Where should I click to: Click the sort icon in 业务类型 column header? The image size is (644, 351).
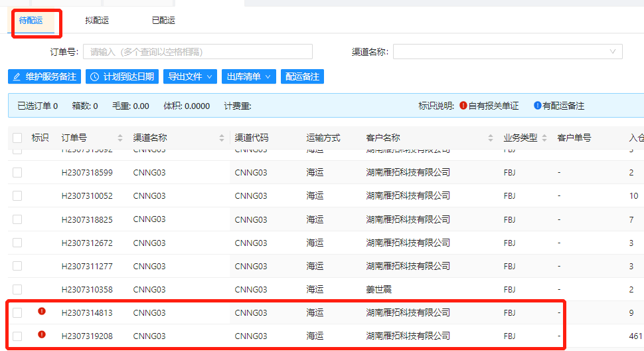(x=544, y=138)
